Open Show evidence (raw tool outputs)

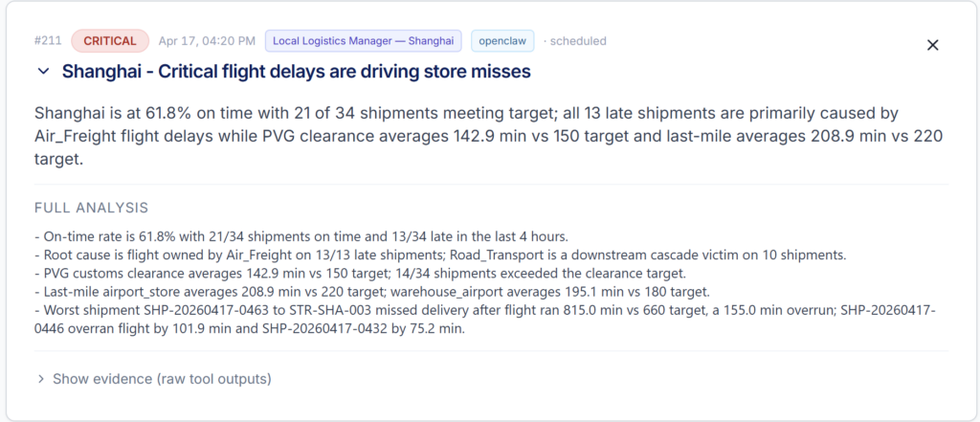(x=162, y=379)
